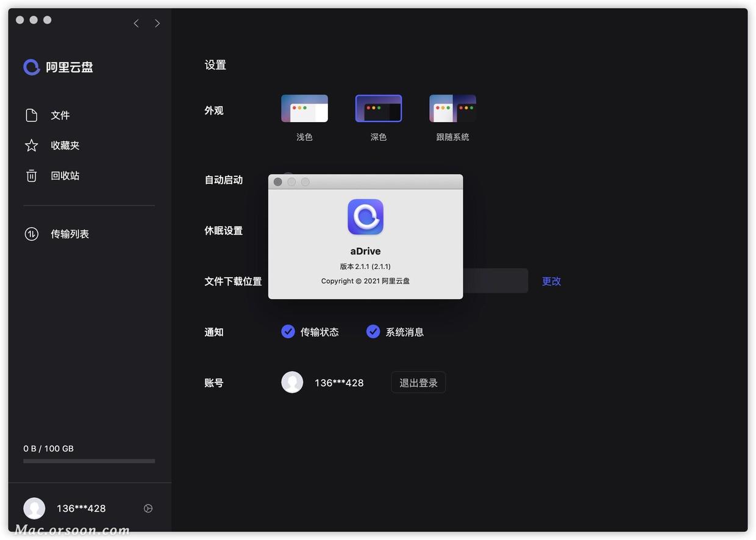Go back with the left arrow
756x540 pixels.
(136, 23)
